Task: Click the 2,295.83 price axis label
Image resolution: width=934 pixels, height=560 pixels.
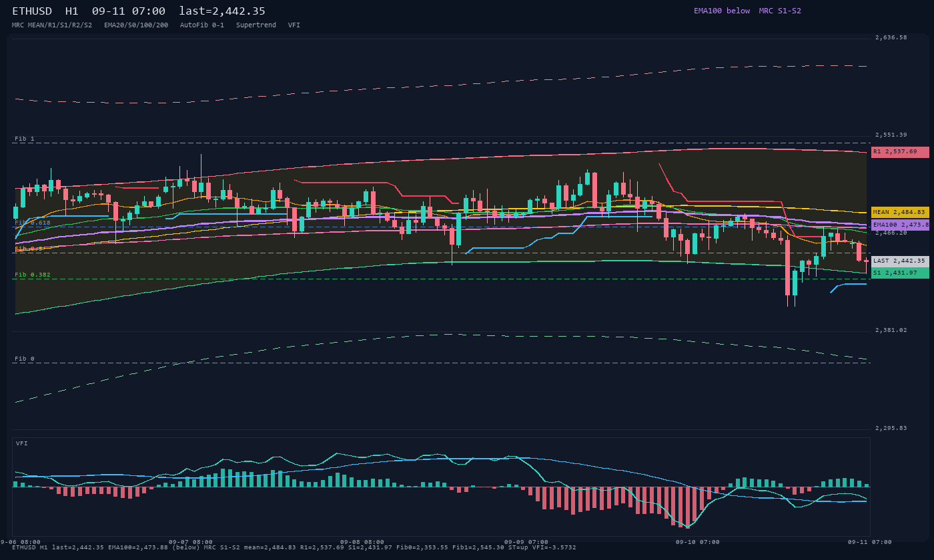Action: click(x=891, y=428)
